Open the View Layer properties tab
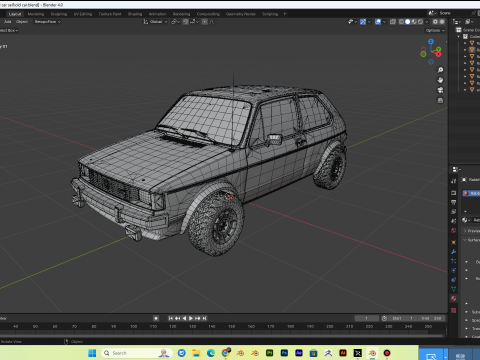Image resolution: width=480 pixels, height=360 pixels. point(453,211)
